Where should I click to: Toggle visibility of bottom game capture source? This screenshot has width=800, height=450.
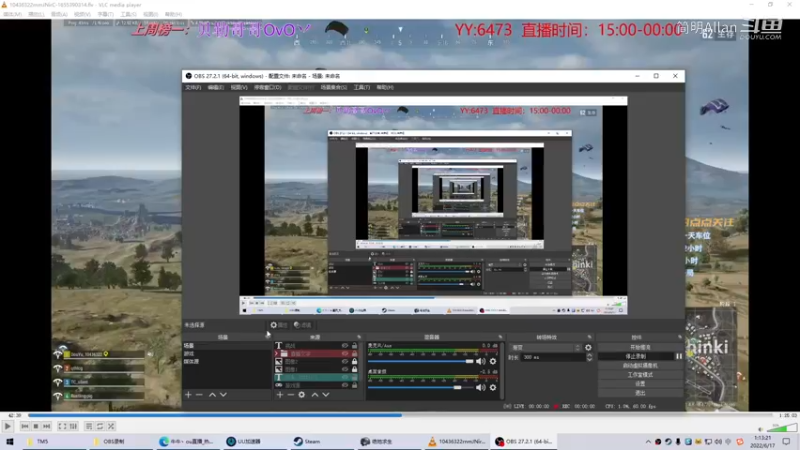click(345, 385)
